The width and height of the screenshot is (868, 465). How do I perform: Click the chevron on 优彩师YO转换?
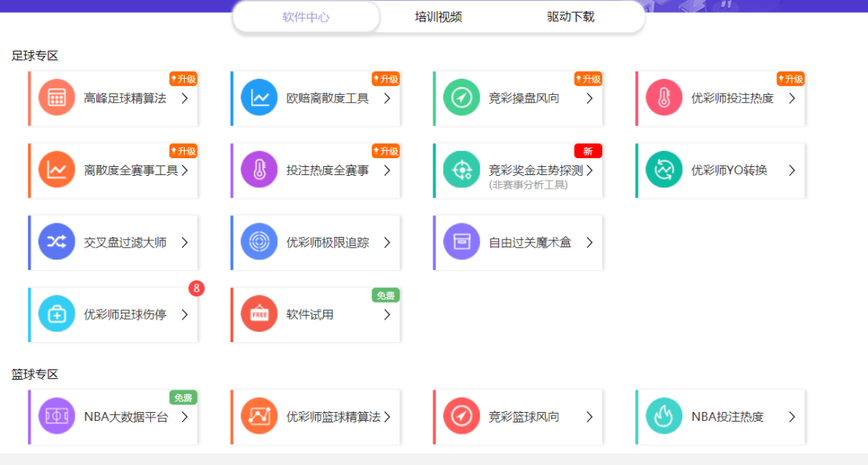pos(792,170)
